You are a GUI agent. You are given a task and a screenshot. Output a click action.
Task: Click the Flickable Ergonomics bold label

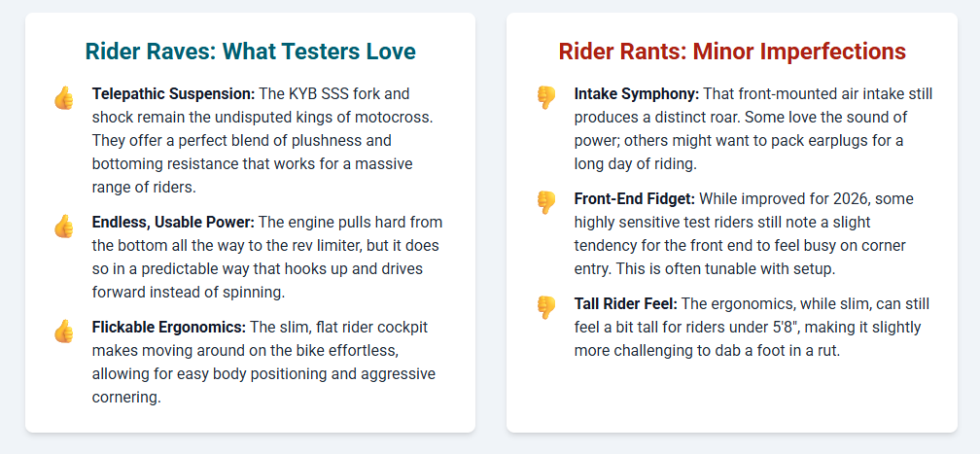point(169,328)
